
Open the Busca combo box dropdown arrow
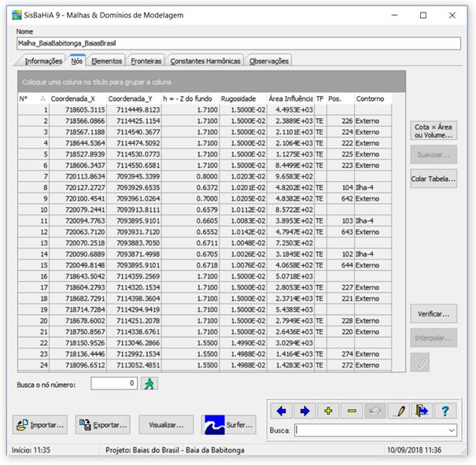452,430
